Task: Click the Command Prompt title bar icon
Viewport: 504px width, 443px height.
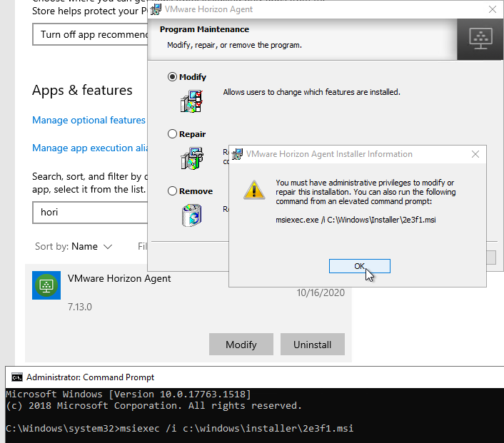Action: (x=17, y=377)
